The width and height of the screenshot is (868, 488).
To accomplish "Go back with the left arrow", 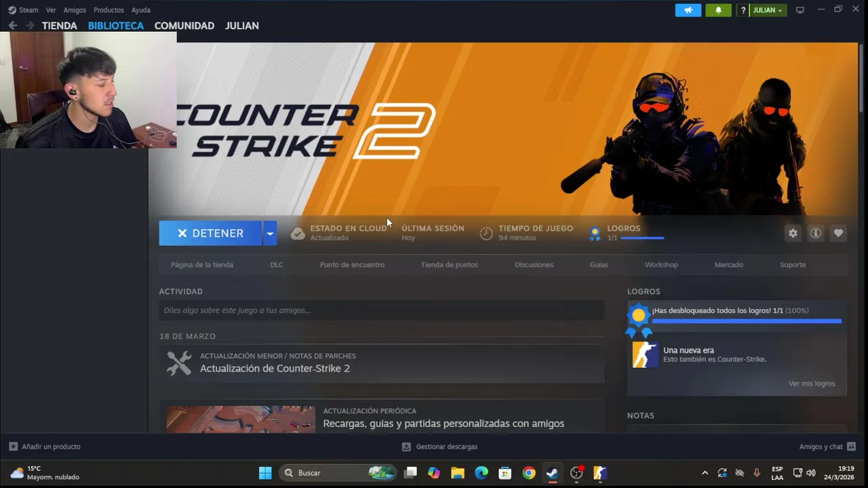I will point(13,26).
